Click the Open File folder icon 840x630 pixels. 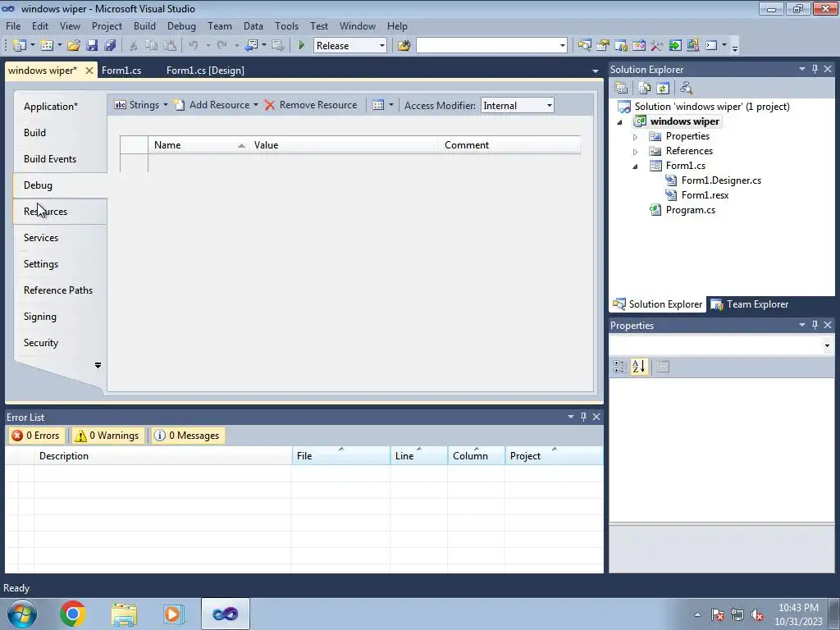tap(74, 46)
